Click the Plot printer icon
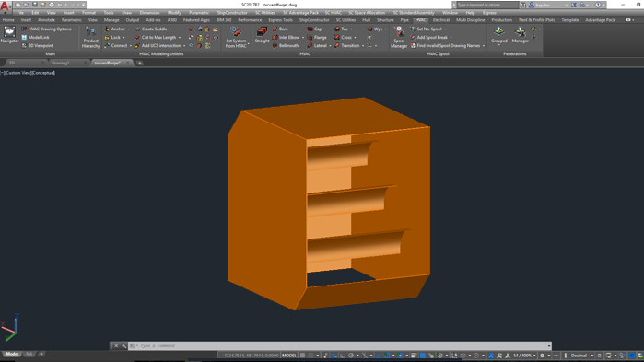The width and height of the screenshot is (644, 362). pyautogui.click(x=52, y=5)
